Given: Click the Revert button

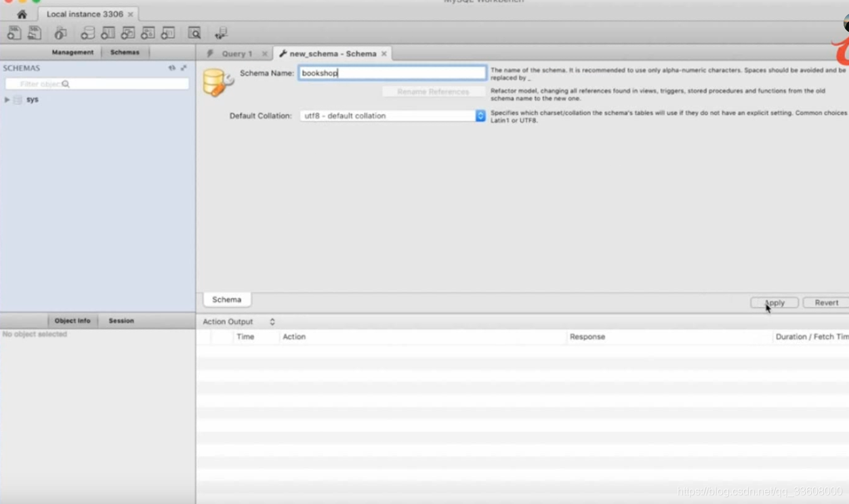Looking at the screenshot, I should click(x=826, y=303).
